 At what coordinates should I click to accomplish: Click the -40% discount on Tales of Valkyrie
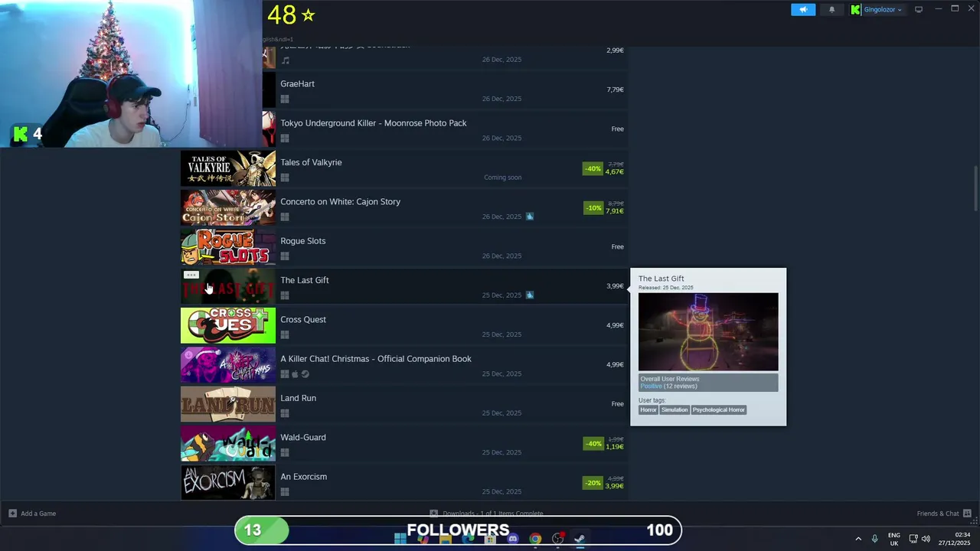click(x=593, y=168)
